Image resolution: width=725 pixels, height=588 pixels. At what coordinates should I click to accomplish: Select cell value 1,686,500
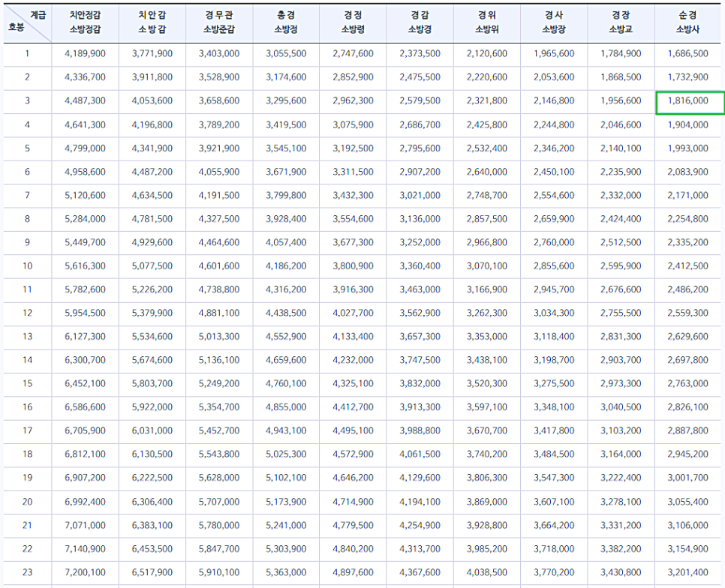click(688, 53)
